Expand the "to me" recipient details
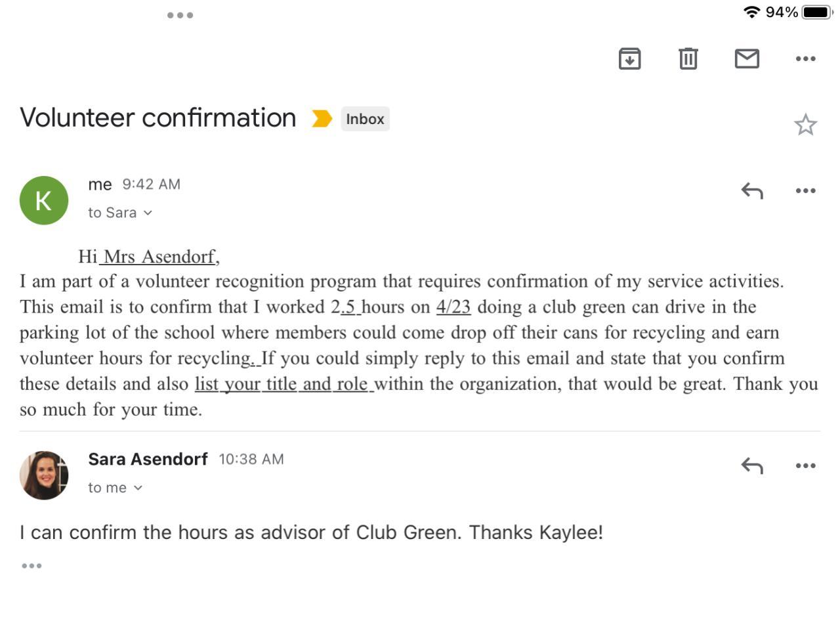The height and width of the screenshot is (627, 840). click(115, 488)
